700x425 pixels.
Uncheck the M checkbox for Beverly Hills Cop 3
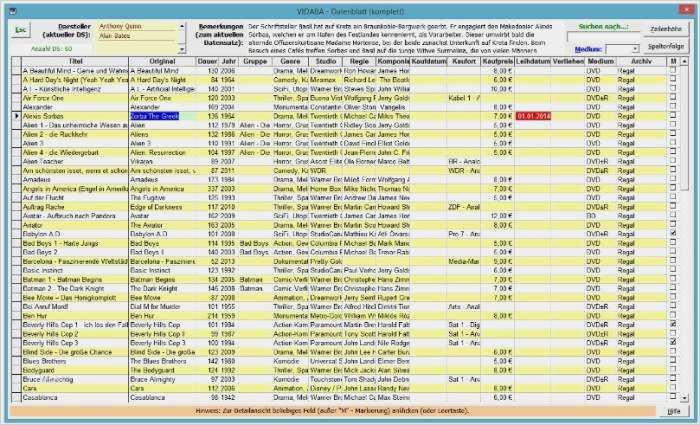[x=673, y=343]
